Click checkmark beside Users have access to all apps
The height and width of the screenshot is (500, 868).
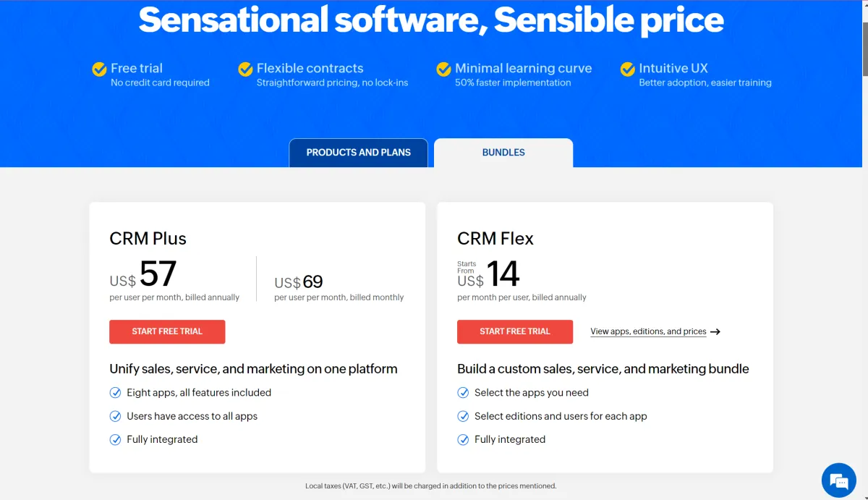[115, 416]
